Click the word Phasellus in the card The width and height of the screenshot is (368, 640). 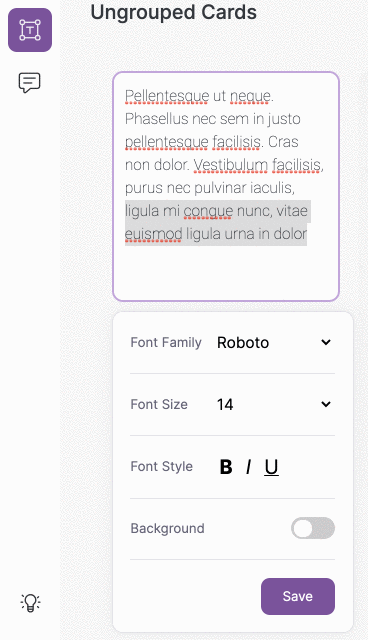156,119
